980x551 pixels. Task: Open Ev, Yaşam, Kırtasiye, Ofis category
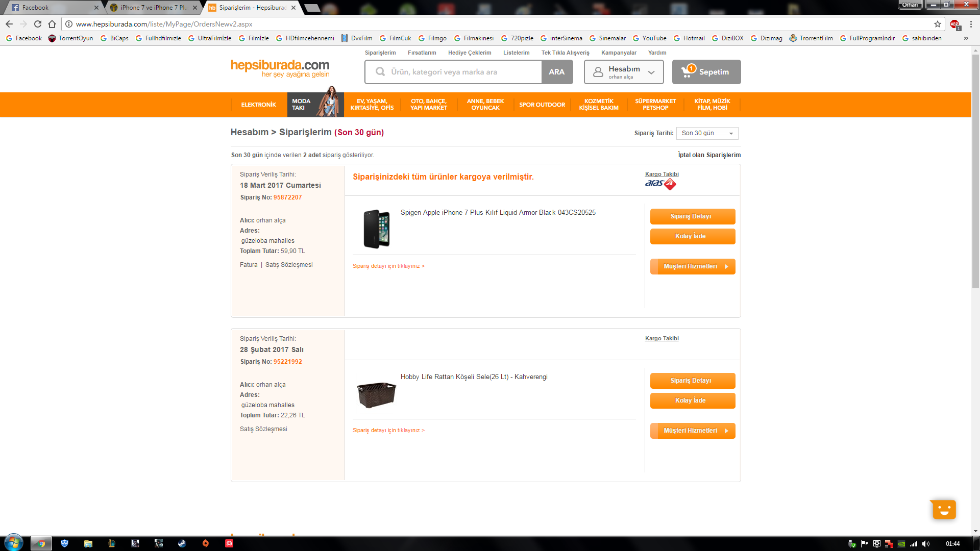[372, 105]
